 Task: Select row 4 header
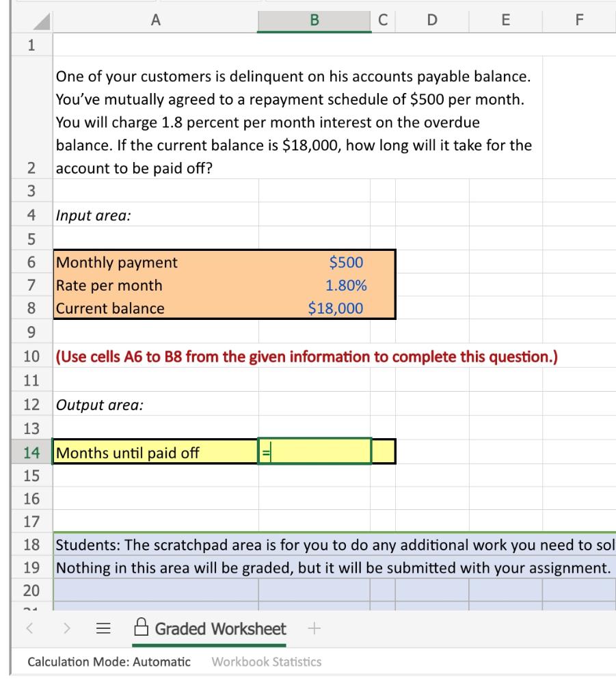click(31, 215)
